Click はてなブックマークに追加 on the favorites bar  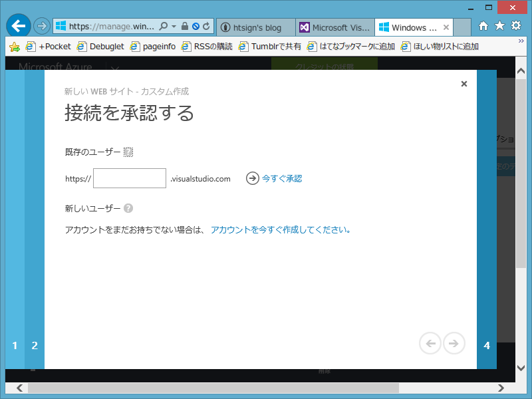[356, 47]
